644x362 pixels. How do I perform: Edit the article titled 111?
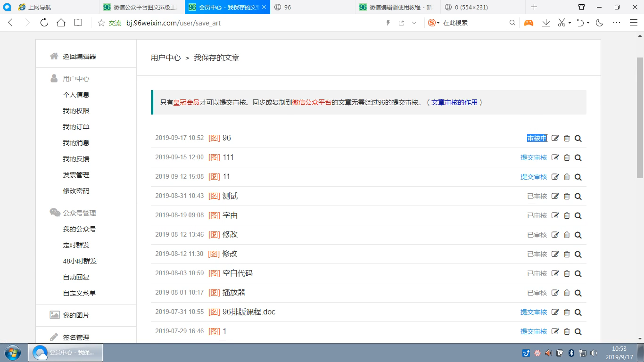click(555, 157)
